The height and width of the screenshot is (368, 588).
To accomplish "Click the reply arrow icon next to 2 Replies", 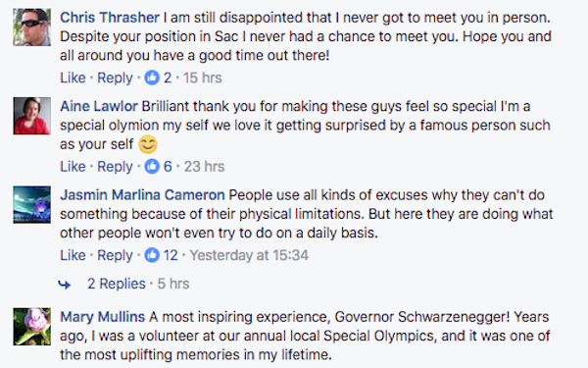I will 65,285.
